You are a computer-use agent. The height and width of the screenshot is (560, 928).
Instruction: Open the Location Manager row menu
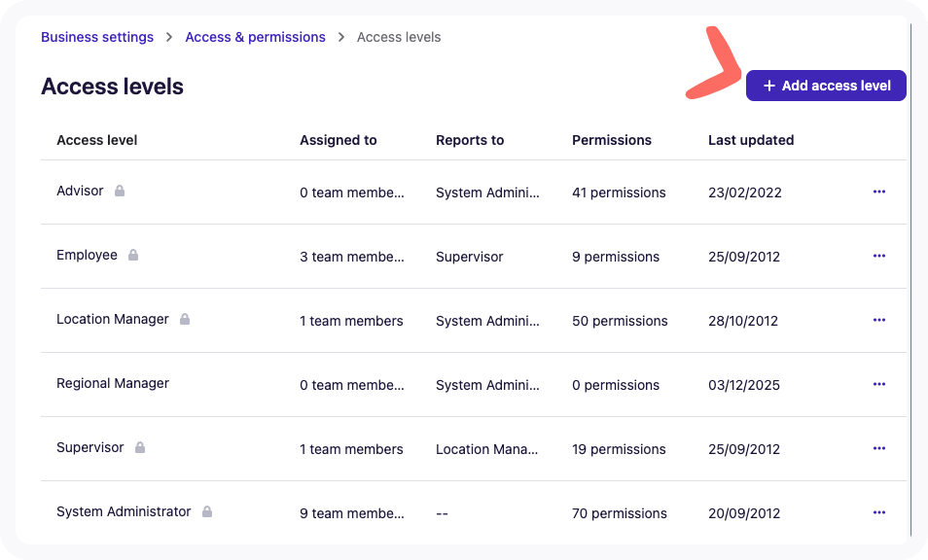click(x=879, y=320)
